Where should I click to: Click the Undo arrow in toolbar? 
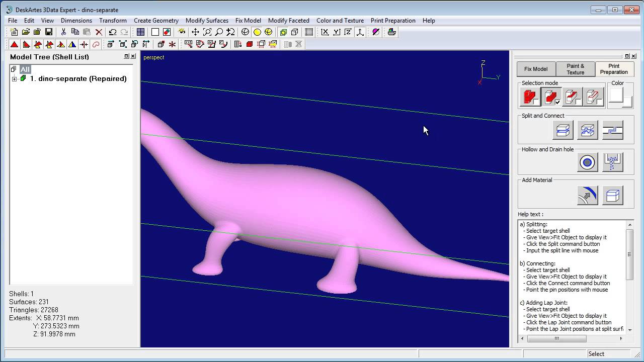coord(113,32)
